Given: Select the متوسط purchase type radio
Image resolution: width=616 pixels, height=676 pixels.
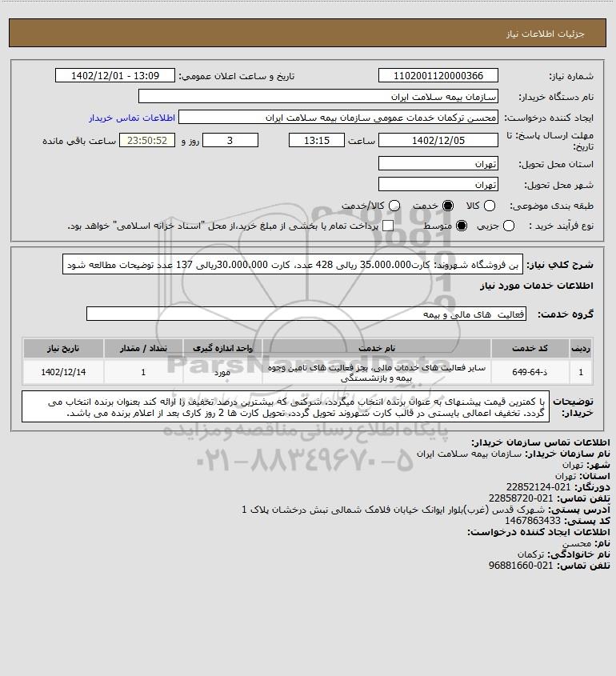Looking at the screenshot, I should coord(462,226).
